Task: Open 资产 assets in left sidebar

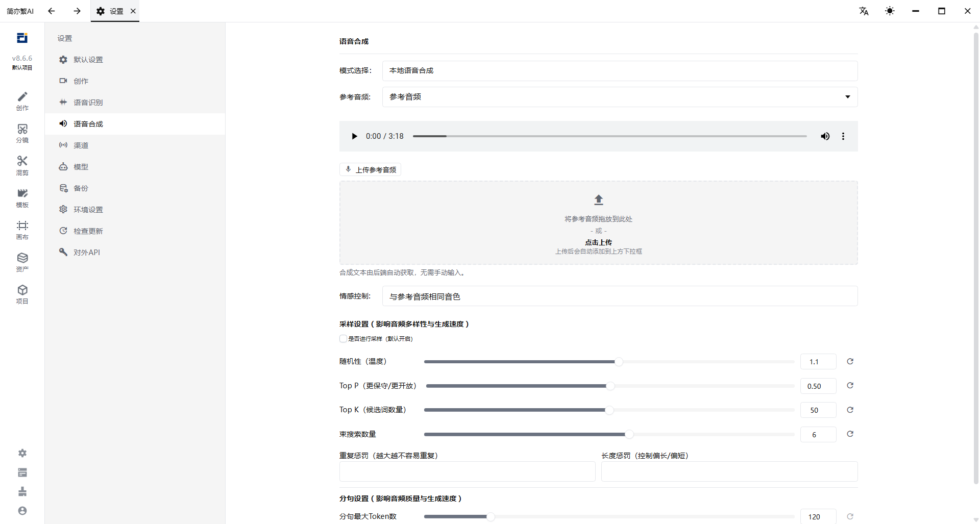Action: coord(22,262)
